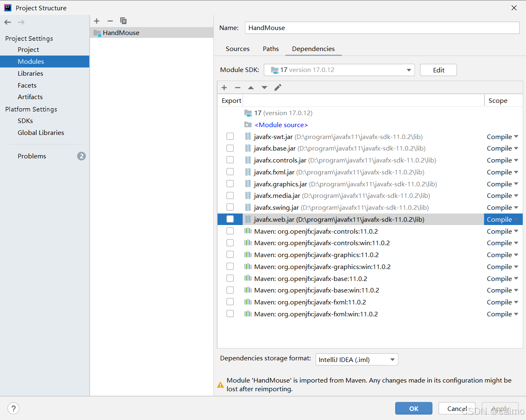Add a new module with plus icon
The width and height of the screenshot is (526, 420).
click(x=97, y=21)
